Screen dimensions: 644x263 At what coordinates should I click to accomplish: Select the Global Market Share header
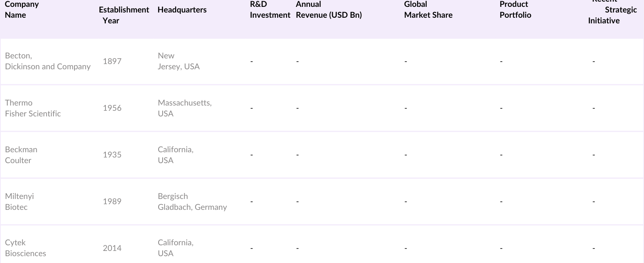[x=428, y=10]
